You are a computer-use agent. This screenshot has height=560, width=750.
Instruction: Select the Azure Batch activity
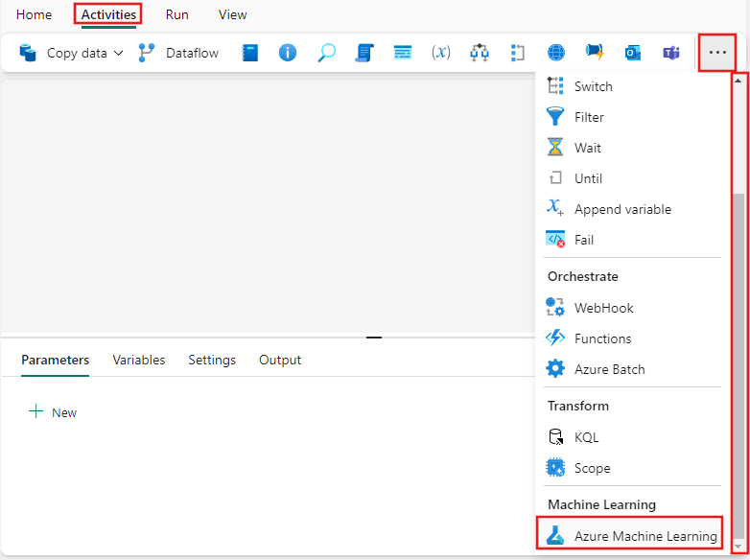pyautogui.click(x=632, y=369)
